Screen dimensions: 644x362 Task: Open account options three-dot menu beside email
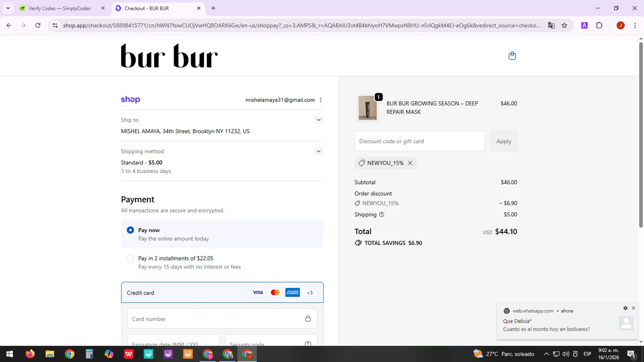321,100
